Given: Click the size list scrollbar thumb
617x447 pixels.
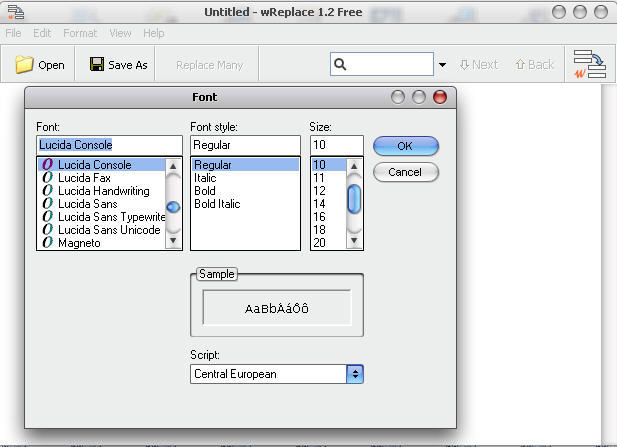Looking at the screenshot, I should point(354,199).
